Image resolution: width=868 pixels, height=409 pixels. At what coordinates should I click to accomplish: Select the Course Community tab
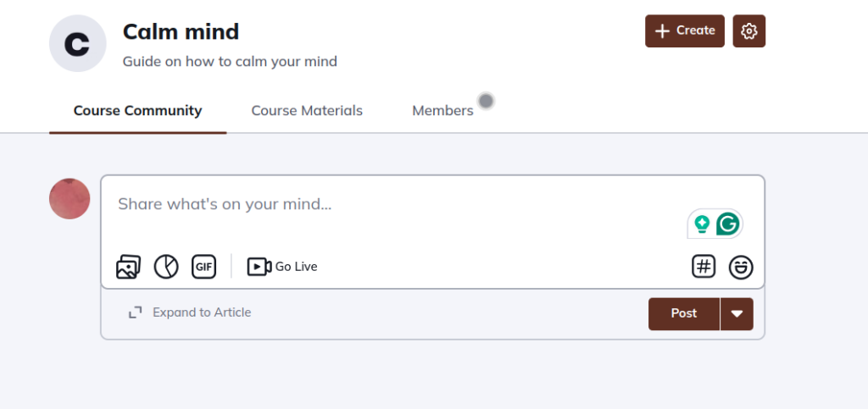[x=137, y=111]
